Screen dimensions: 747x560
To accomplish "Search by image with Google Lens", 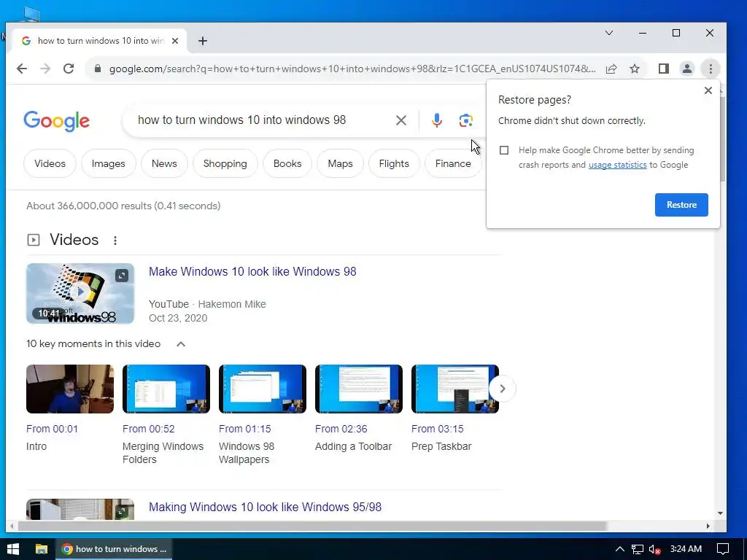I will pyautogui.click(x=466, y=120).
